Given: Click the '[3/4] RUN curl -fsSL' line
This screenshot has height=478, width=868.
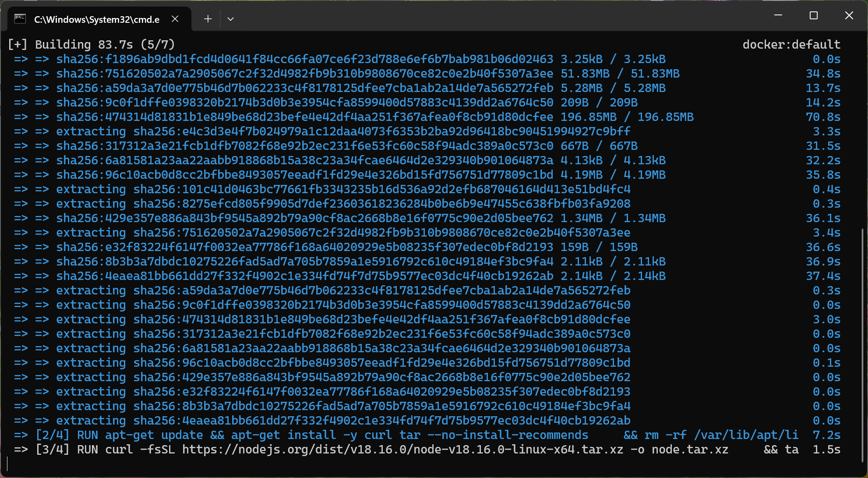Looking at the screenshot, I should click(x=427, y=449).
